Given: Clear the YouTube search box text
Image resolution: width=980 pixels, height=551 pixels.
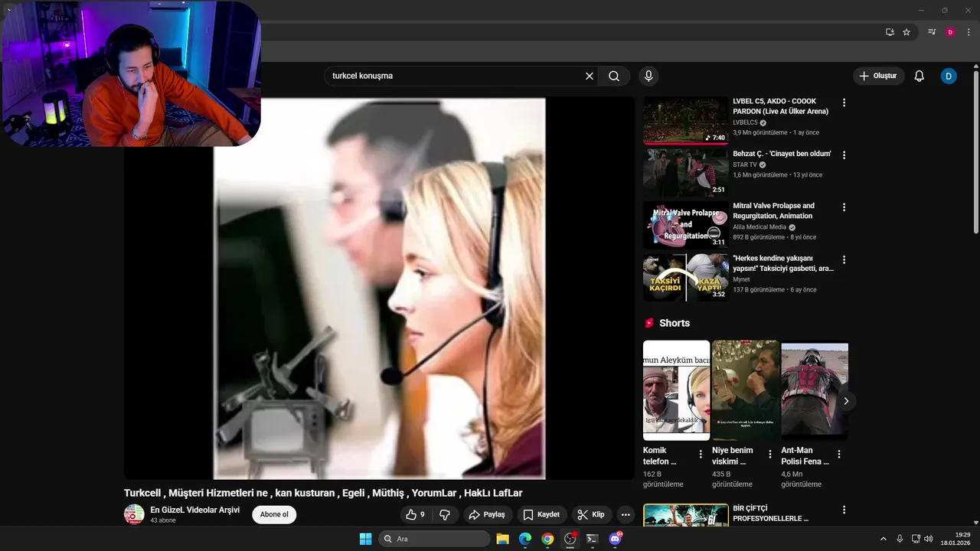Looking at the screenshot, I should pyautogui.click(x=590, y=76).
